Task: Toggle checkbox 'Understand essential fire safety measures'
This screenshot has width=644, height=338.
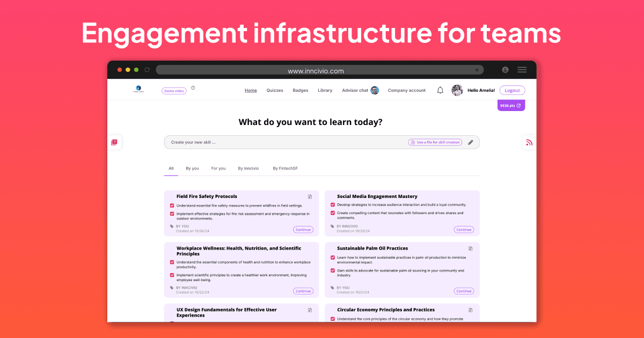Action: coord(172,205)
